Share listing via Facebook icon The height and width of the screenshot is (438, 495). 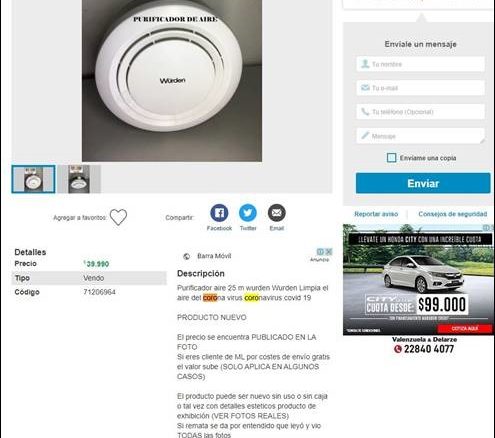(x=219, y=213)
